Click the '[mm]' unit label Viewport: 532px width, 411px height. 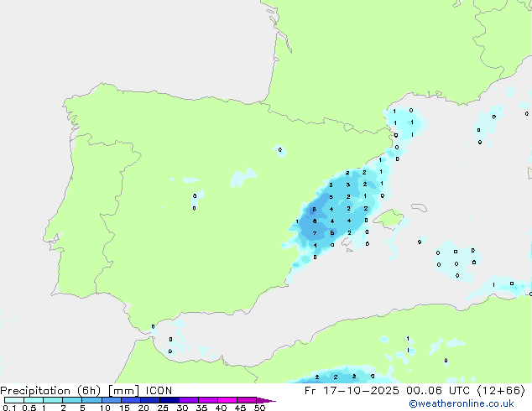coord(124,391)
